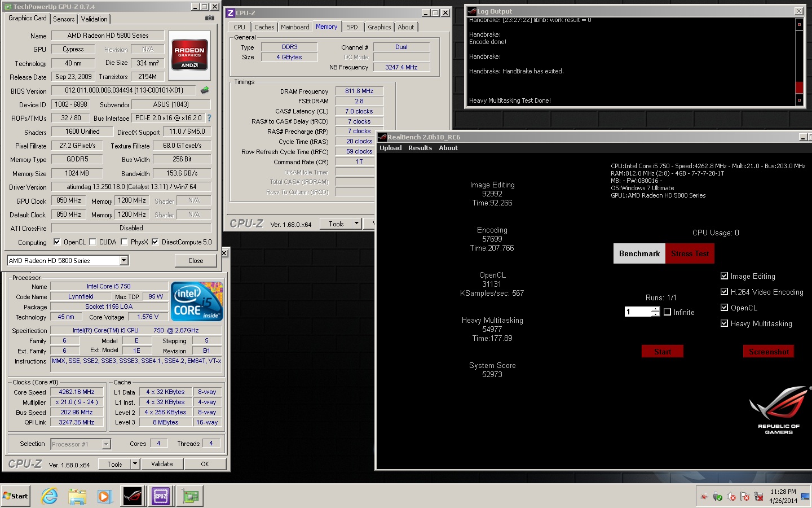Toggle the PhysX checkbox in GPU-Z

pos(124,242)
